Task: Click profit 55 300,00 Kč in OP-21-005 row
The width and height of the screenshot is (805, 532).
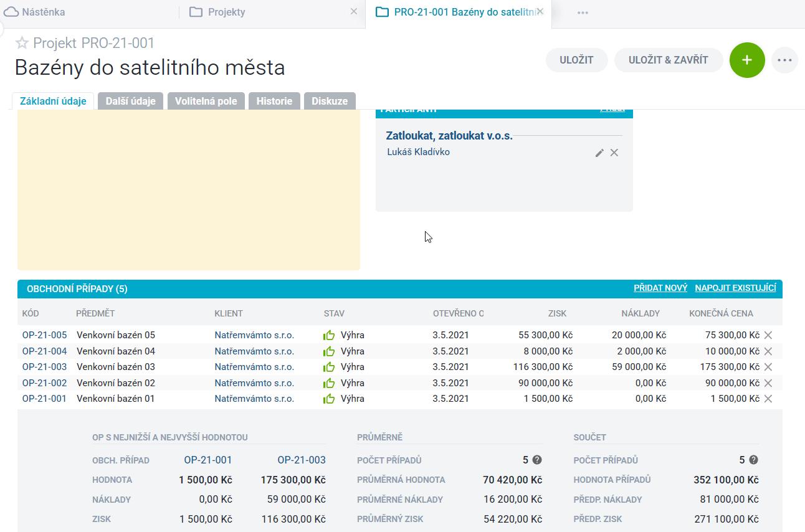Action: tap(545, 335)
